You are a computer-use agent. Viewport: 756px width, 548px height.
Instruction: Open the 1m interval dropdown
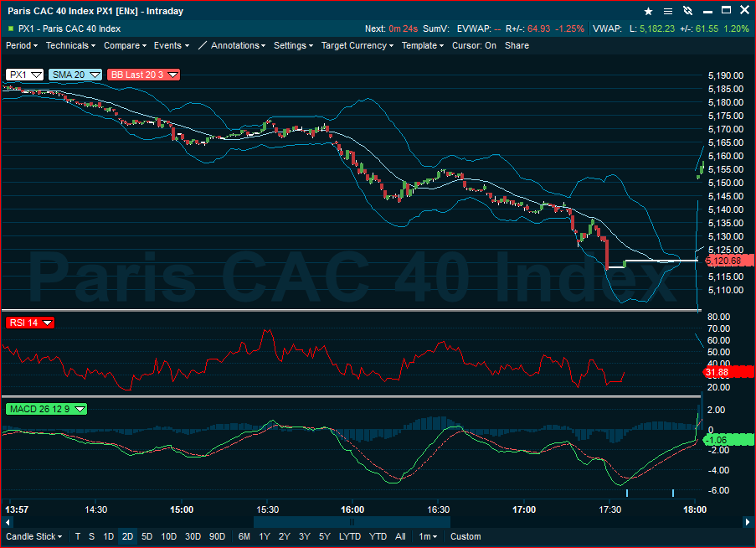coord(428,536)
